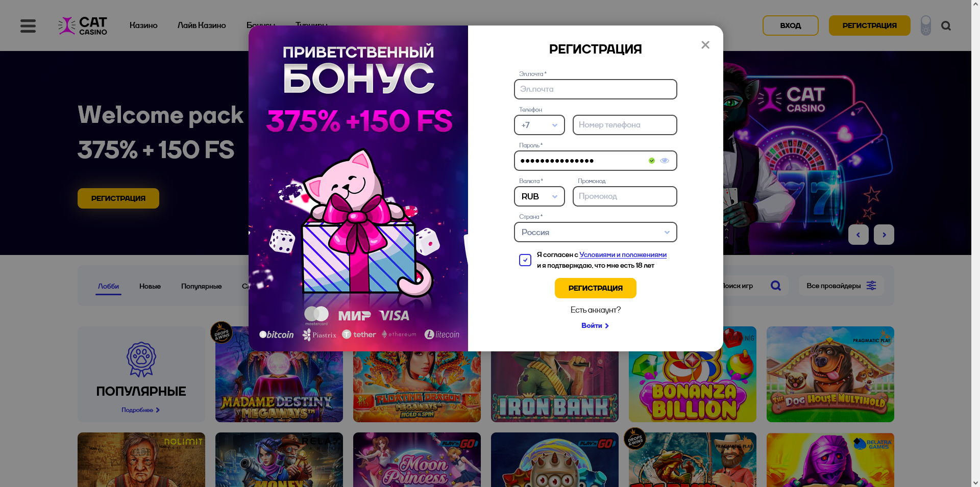Open the header search magnifier icon

click(x=946, y=25)
